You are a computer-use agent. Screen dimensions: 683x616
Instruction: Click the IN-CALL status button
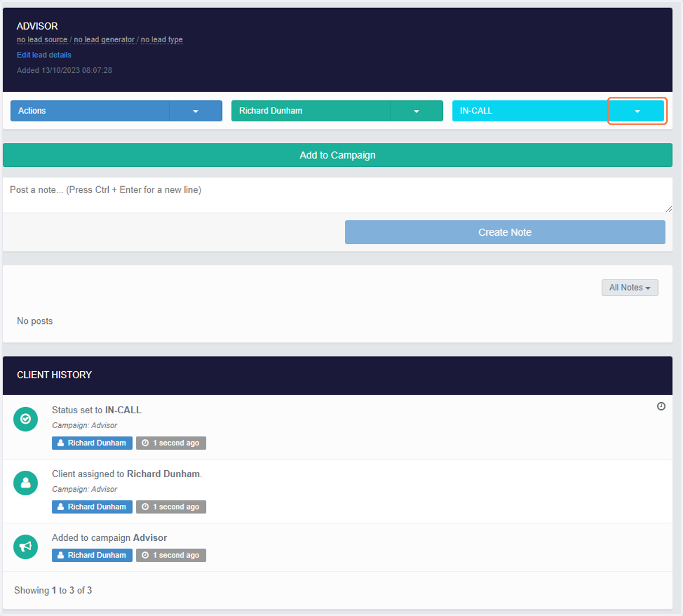click(x=530, y=111)
